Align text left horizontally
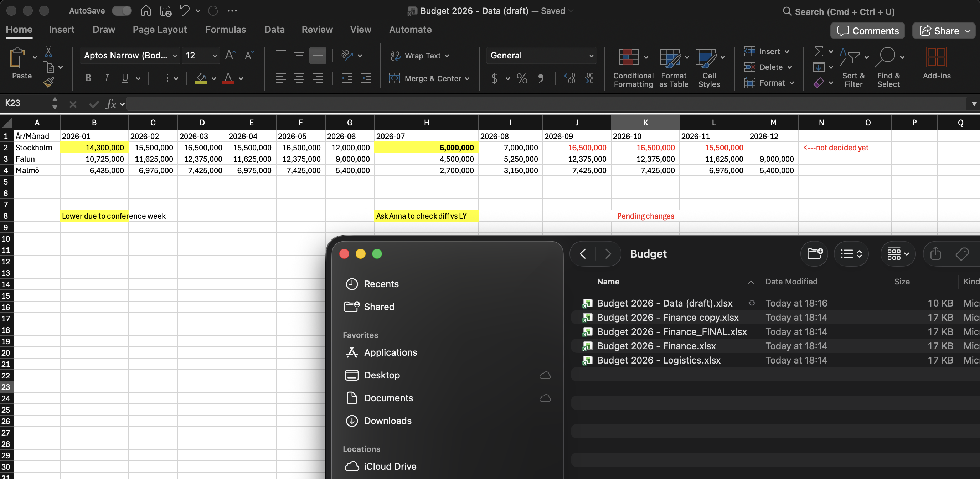Screen dimensions: 980x479 point(281,78)
